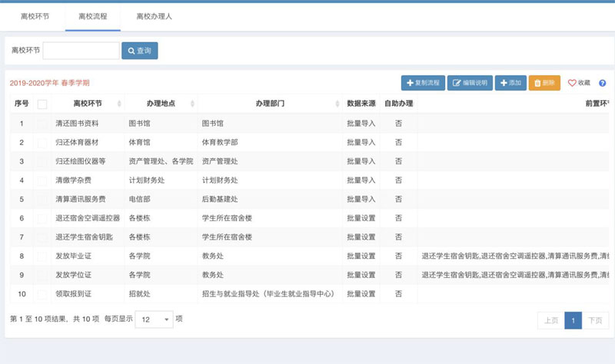Open the 每页显示 page size dropdown
Viewport: 615px width, 364px height.
pyautogui.click(x=156, y=319)
